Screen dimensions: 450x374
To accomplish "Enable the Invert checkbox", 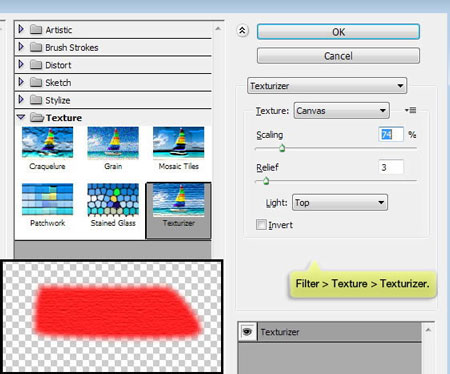I will 261,225.
